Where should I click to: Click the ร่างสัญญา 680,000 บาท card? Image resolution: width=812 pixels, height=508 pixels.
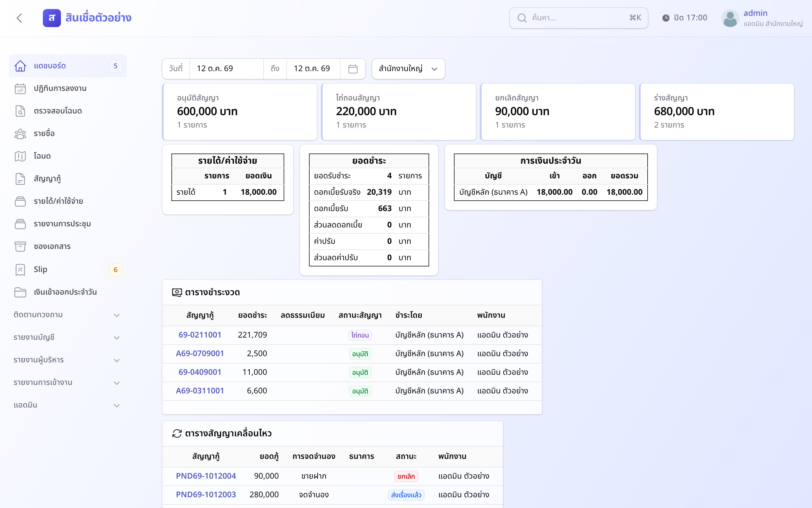(x=717, y=111)
